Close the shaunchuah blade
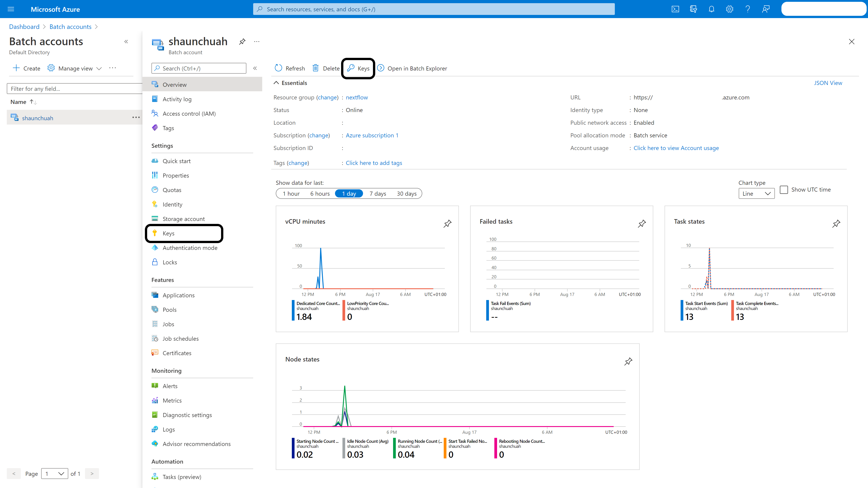This screenshot has width=868, height=488. coord(851,41)
